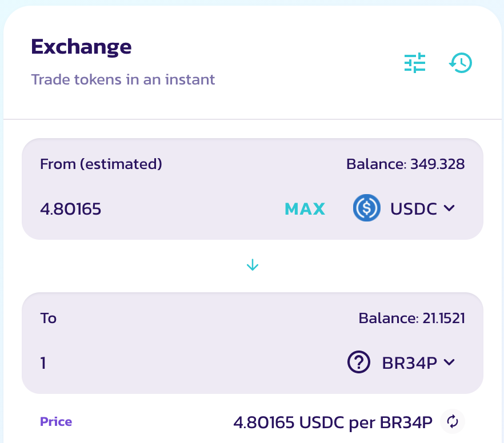Screen dimensions: 504x443
Task: Invert the price with the refresh icon
Action: click(453, 422)
